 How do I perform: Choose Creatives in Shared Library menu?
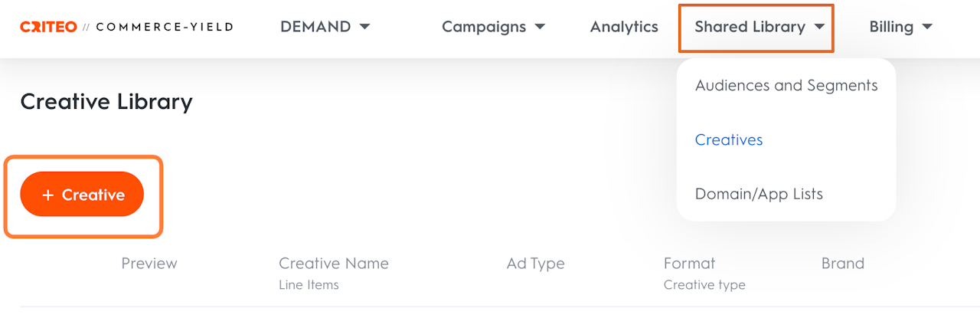(x=729, y=139)
